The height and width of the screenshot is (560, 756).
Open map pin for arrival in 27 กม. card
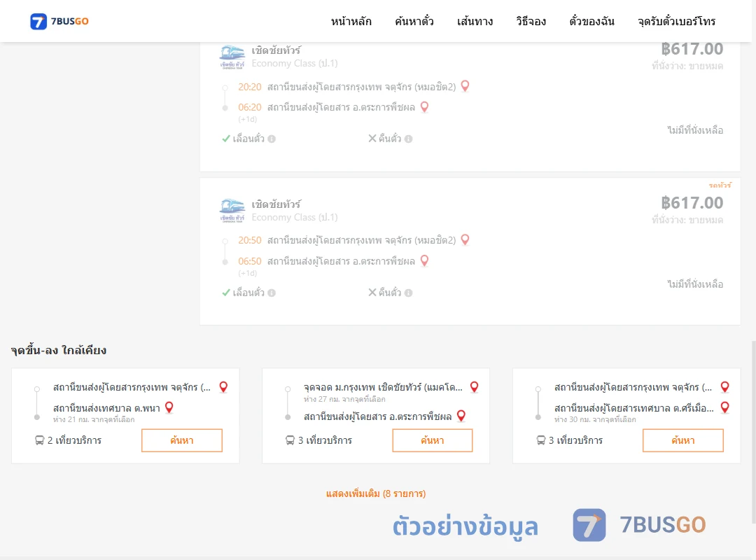(x=461, y=416)
